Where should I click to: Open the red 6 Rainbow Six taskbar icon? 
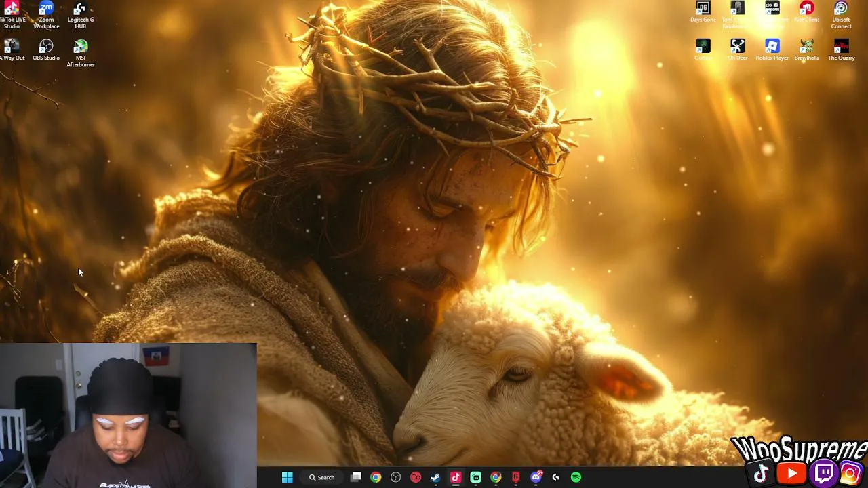516,477
